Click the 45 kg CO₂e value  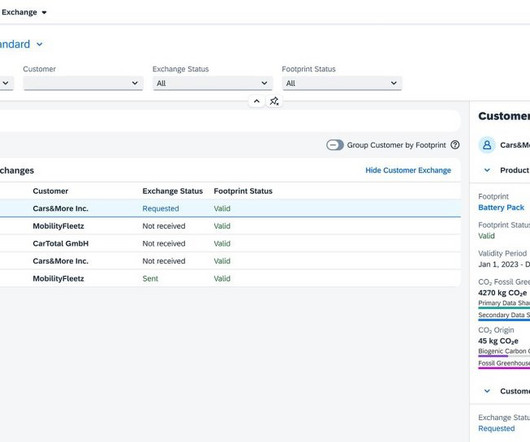click(x=498, y=341)
